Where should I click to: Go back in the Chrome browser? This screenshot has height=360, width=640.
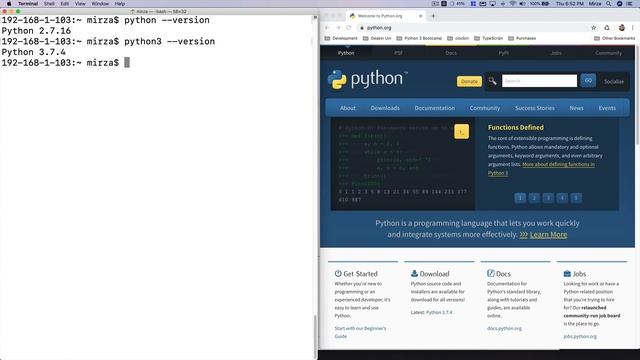point(327,28)
